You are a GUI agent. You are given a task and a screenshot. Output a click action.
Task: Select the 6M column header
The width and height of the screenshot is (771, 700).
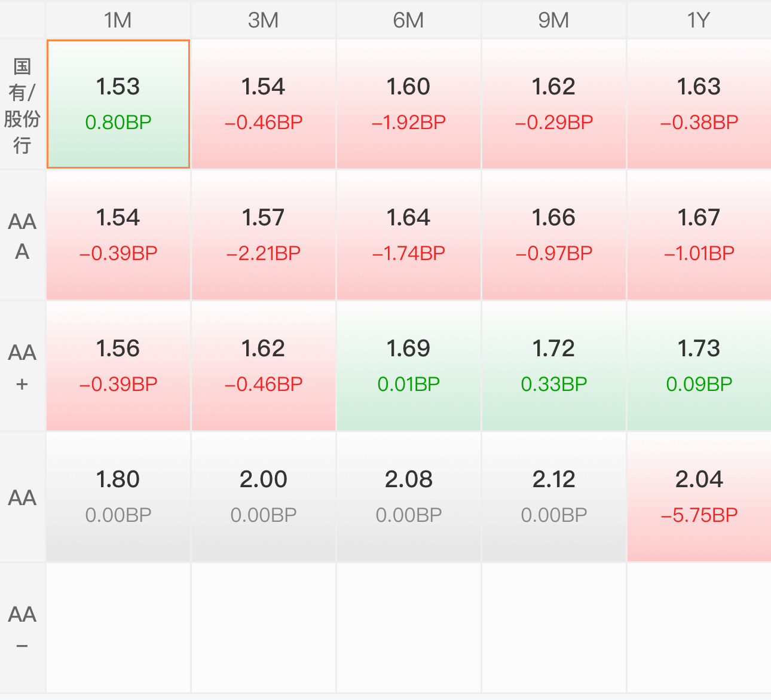(409, 20)
